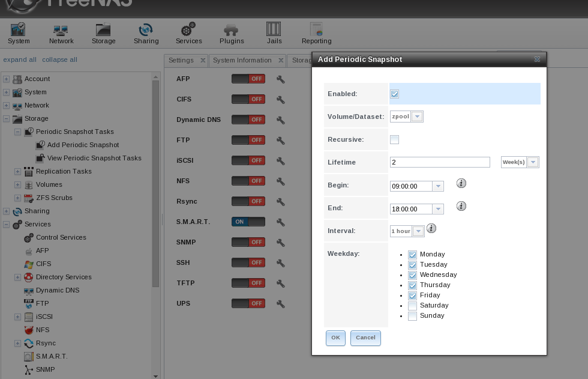Toggle the Enabled checkbox

coord(395,94)
